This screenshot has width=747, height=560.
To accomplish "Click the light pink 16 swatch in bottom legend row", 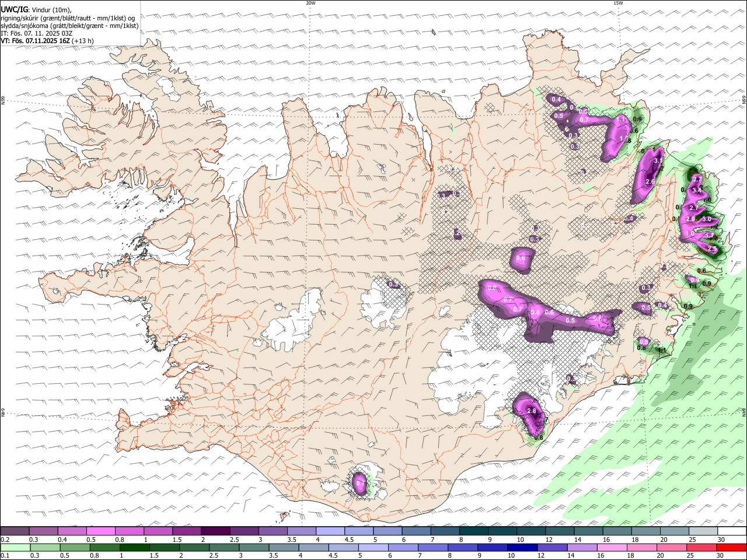I will (613, 547).
